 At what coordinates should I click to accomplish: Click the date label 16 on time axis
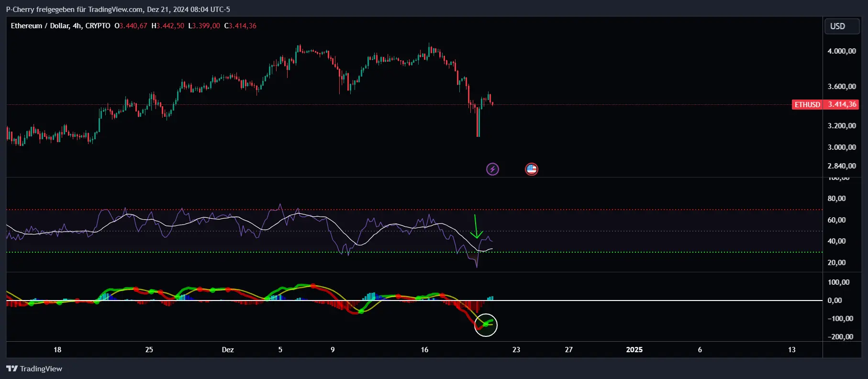point(424,350)
